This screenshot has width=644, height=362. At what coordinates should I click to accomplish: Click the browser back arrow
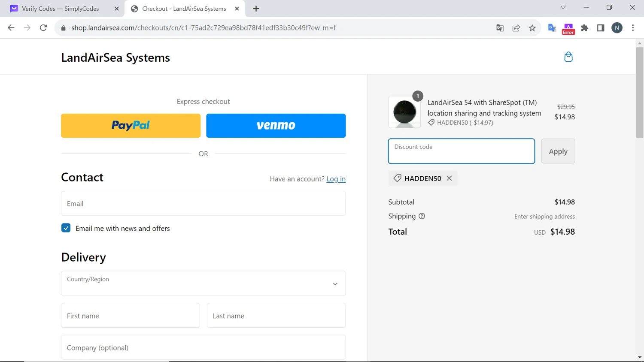[11, 28]
